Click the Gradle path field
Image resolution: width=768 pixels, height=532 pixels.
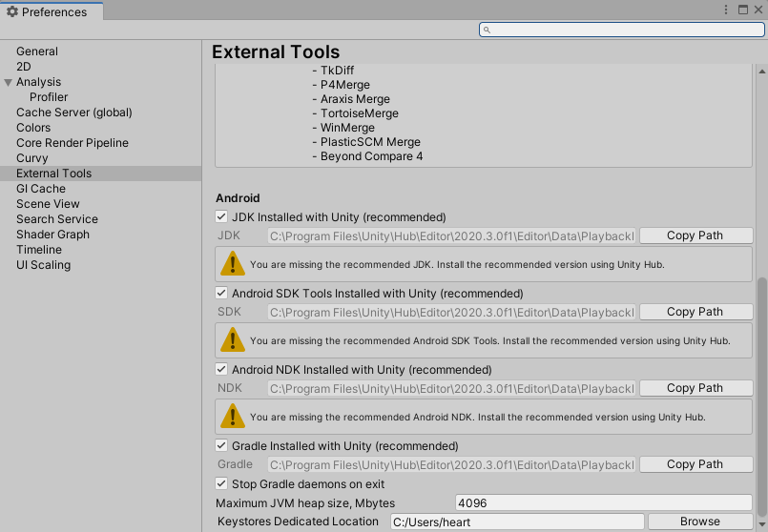(x=451, y=465)
